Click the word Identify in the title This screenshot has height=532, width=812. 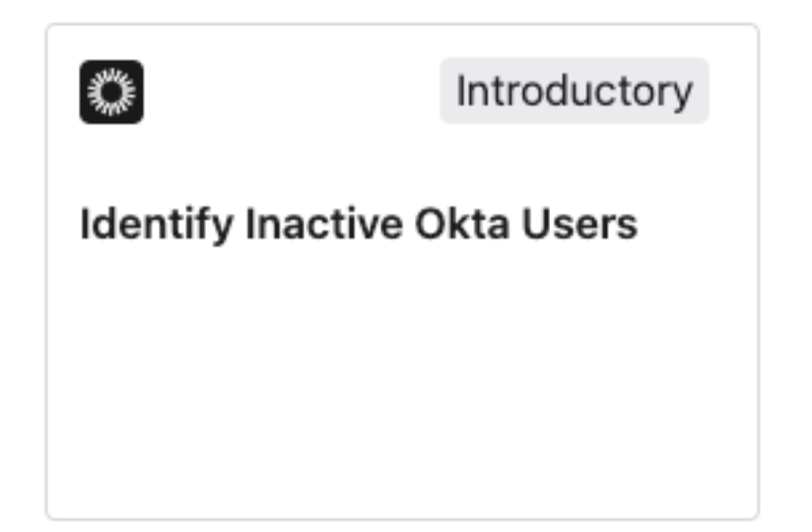tap(156, 226)
